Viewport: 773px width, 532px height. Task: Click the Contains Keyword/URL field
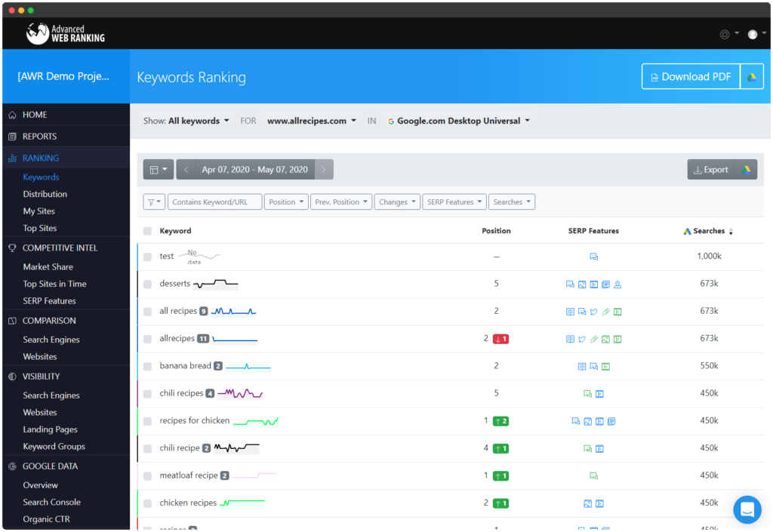[214, 202]
